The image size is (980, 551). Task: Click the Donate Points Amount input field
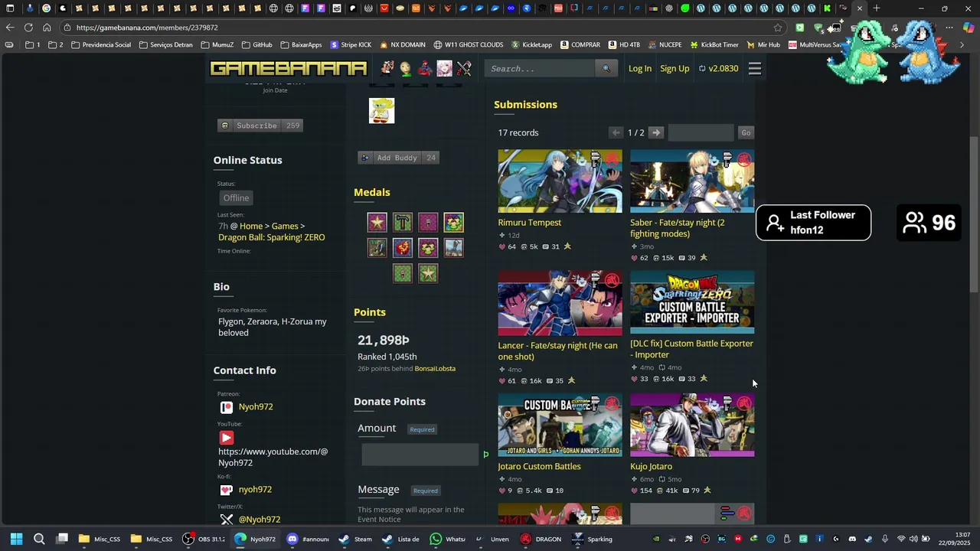tap(420, 455)
